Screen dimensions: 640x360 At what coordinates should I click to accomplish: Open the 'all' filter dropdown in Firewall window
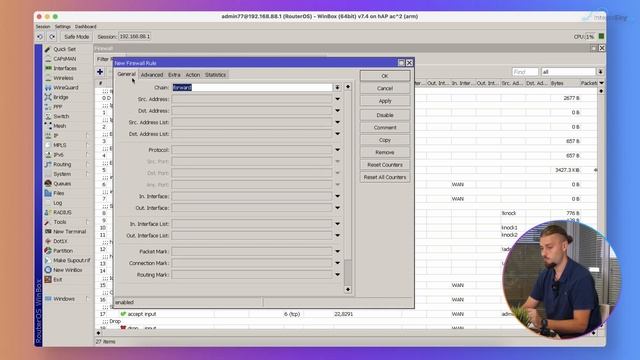coord(600,72)
